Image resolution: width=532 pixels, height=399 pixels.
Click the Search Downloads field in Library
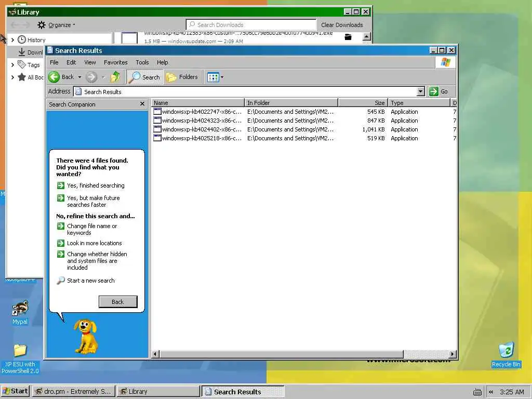[x=251, y=25]
